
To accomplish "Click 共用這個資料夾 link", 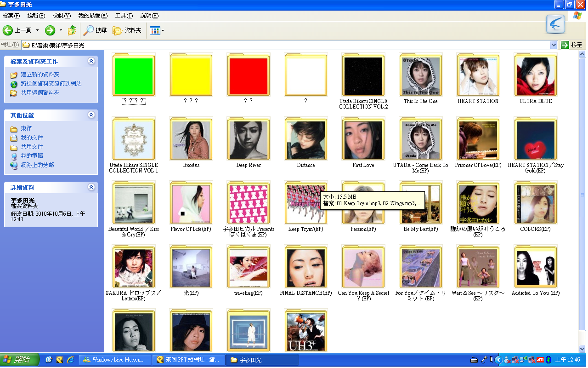I will pos(40,93).
